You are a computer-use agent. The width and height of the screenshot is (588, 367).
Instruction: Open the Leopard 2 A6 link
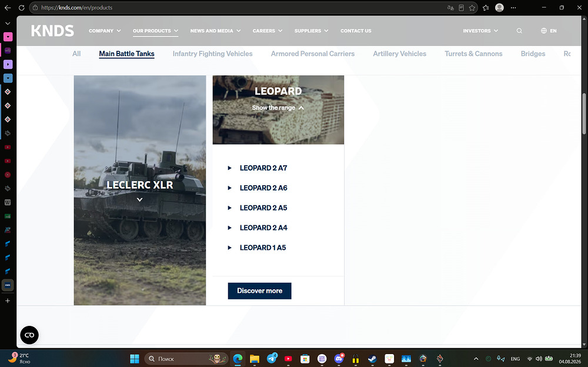point(263,188)
